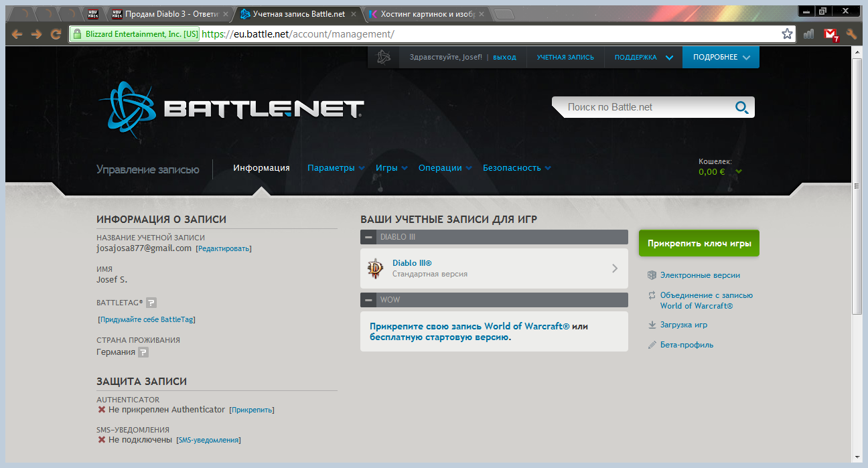Click Прикрепить ключ игры button

click(x=699, y=244)
